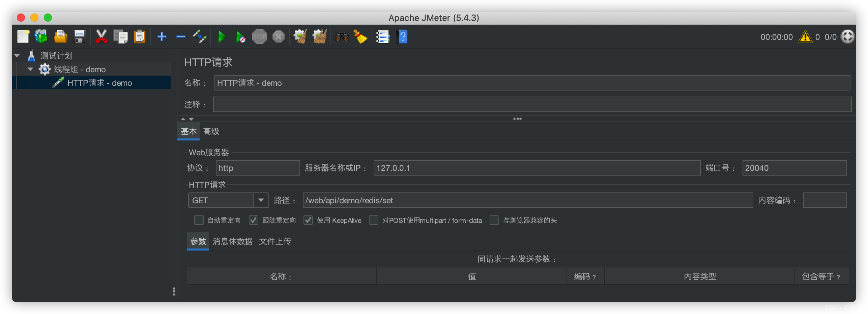Click the 名称 input field
This screenshot has width=868, height=314.
point(532,83)
